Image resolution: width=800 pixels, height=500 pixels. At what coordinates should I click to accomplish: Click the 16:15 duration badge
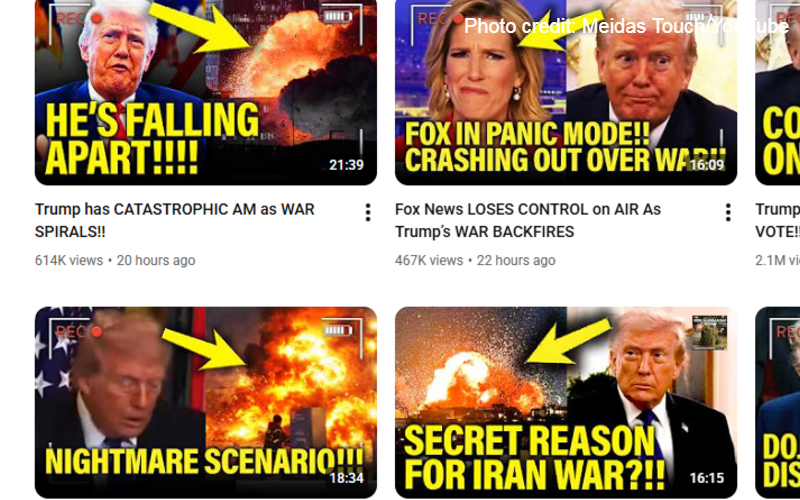pyautogui.click(x=707, y=478)
